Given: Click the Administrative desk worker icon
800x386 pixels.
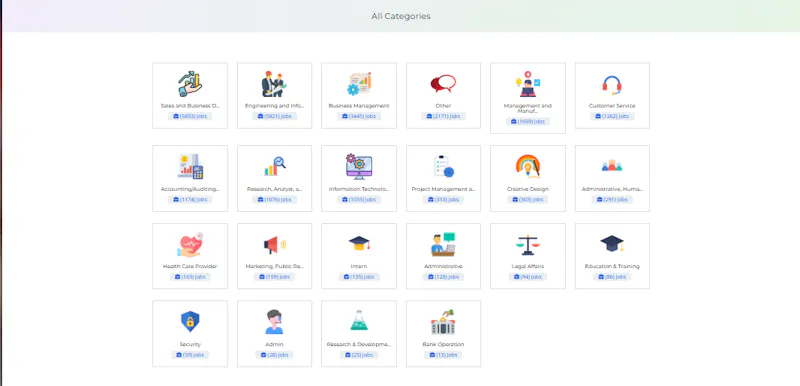Looking at the screenshot, I should (443, 245).
